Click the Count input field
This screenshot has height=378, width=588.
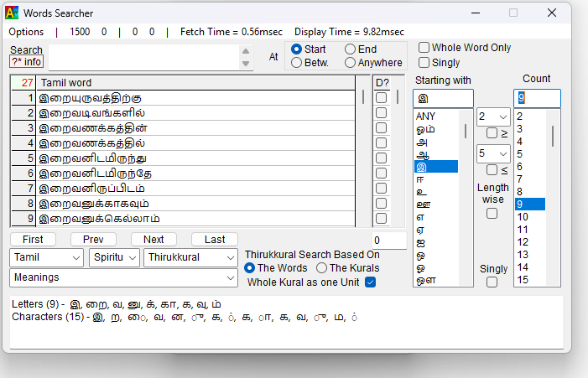pos(537,99)
